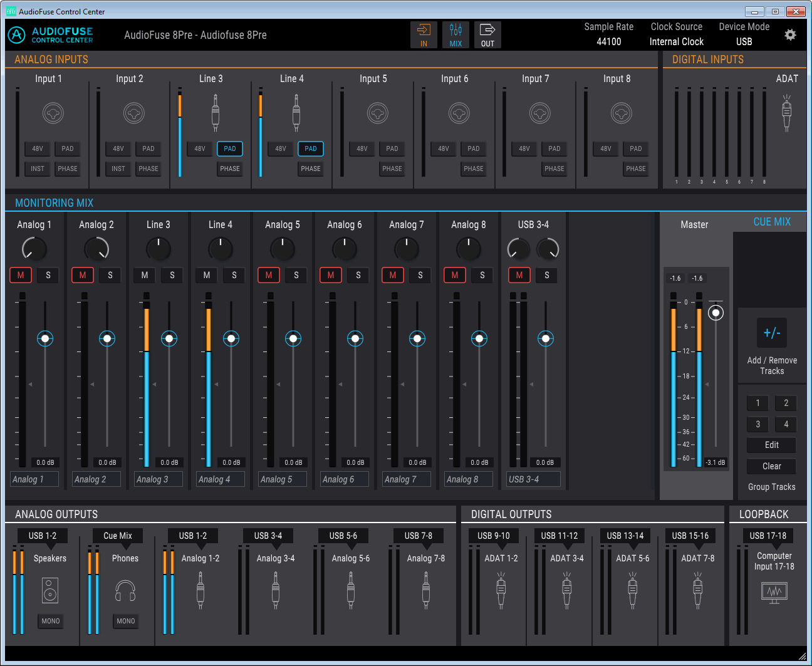Enable 48V phantom power on Input 1
The width and height of the screenshot is (812, 666).
coord(38,148)
